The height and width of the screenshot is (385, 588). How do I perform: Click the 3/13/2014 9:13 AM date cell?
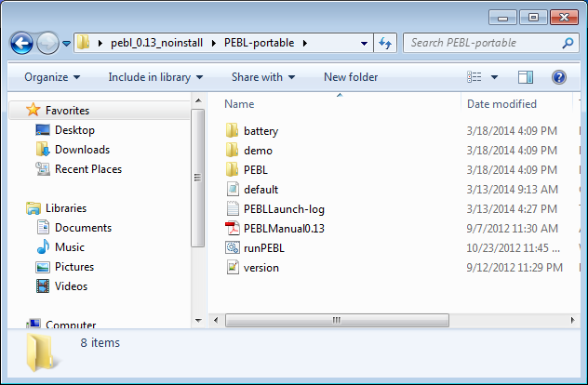tap(512, 190)
